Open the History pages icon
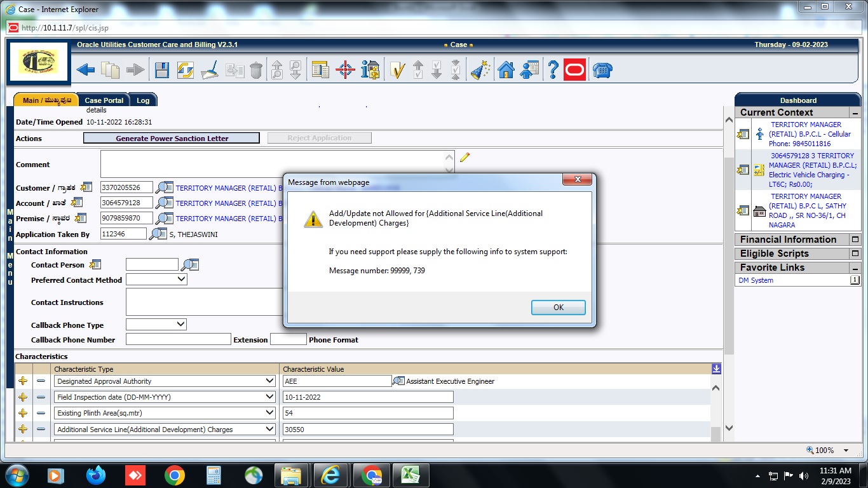Image resolution: width=868 pixels, height=488 pixels. coord(111,70)
